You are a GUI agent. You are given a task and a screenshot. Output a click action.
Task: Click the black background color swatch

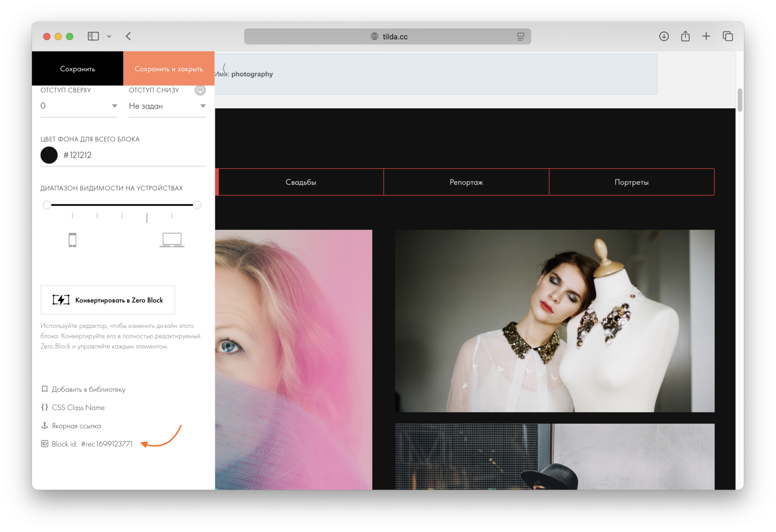[x=49, y=155]
